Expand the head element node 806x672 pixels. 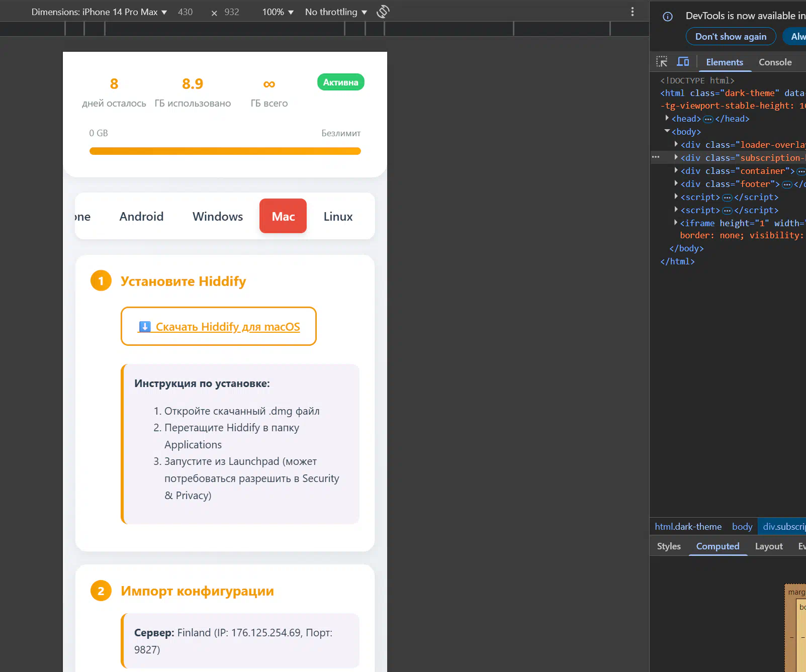[667, 118]
